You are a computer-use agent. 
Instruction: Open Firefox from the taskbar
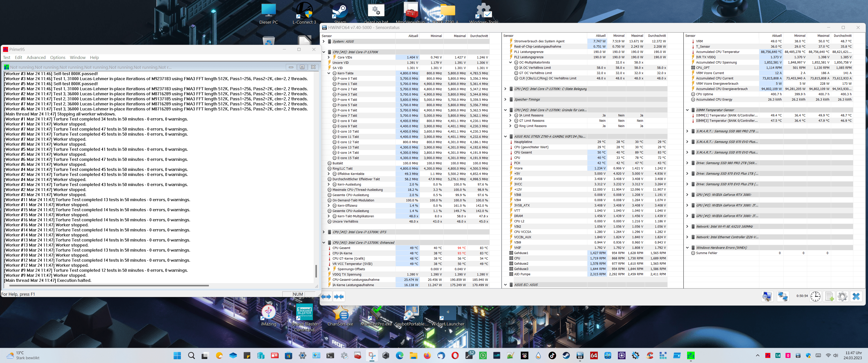click(x=427, y=356)
